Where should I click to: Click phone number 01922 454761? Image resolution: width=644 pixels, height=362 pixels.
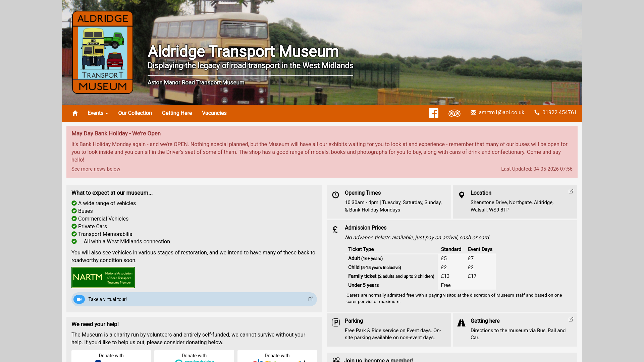tap(559, 113)
